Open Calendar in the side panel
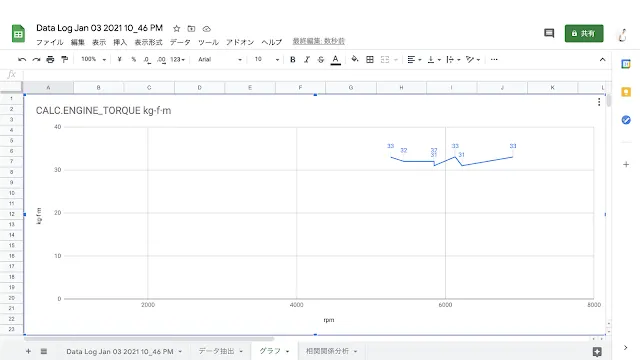Viewport: 640px width, 360px height. click(626, 64)
